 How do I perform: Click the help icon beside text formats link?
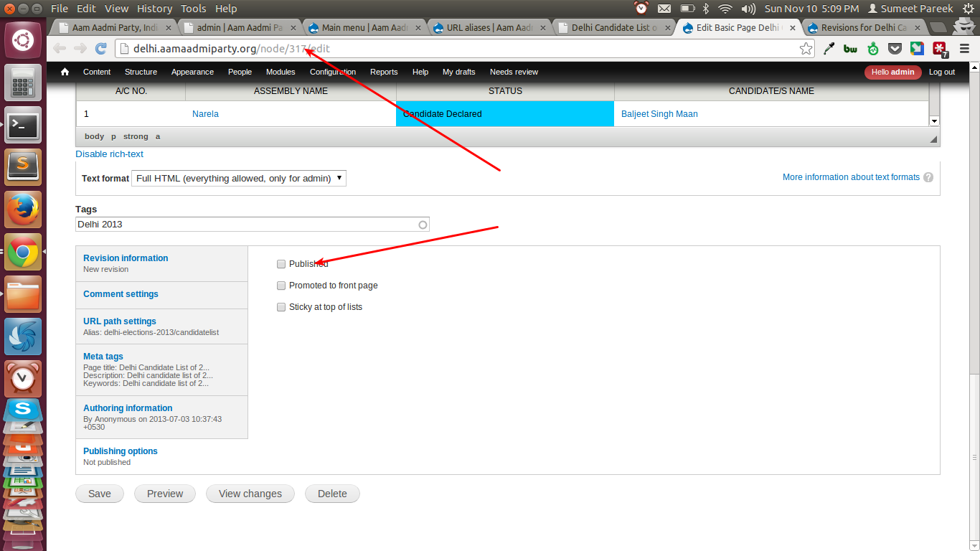click(928, 177)
